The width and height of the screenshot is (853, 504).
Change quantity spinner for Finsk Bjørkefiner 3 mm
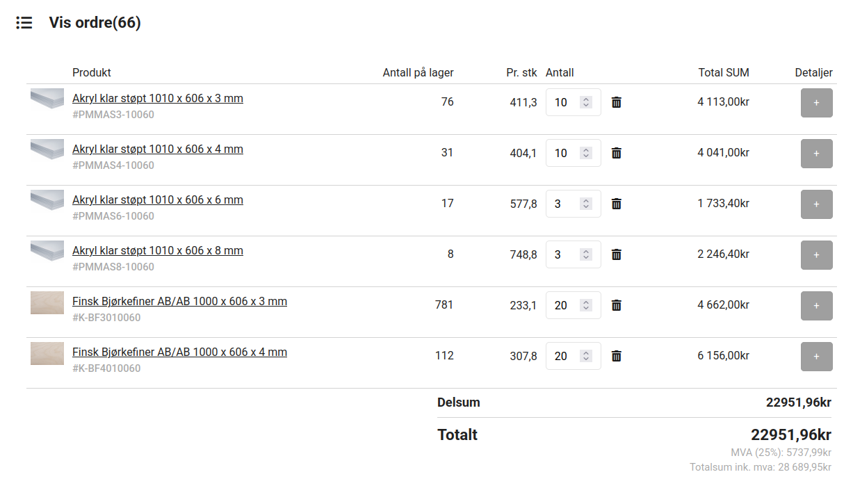[x=586, y=305]
